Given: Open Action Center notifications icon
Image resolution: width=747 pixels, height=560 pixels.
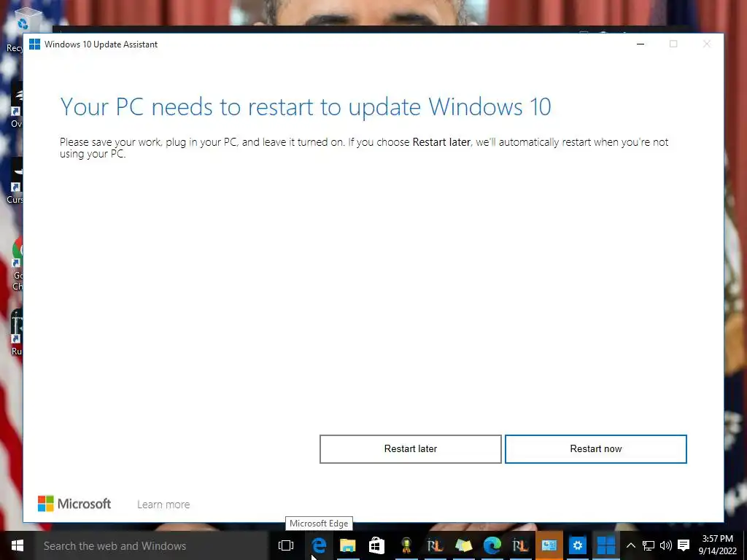Looking at the screenshot, I should [684, 545].
